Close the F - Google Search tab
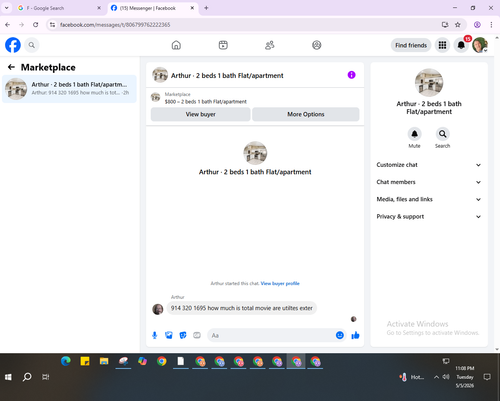The width and height of the screenshot is (500, 401). (x=99, y=8)
